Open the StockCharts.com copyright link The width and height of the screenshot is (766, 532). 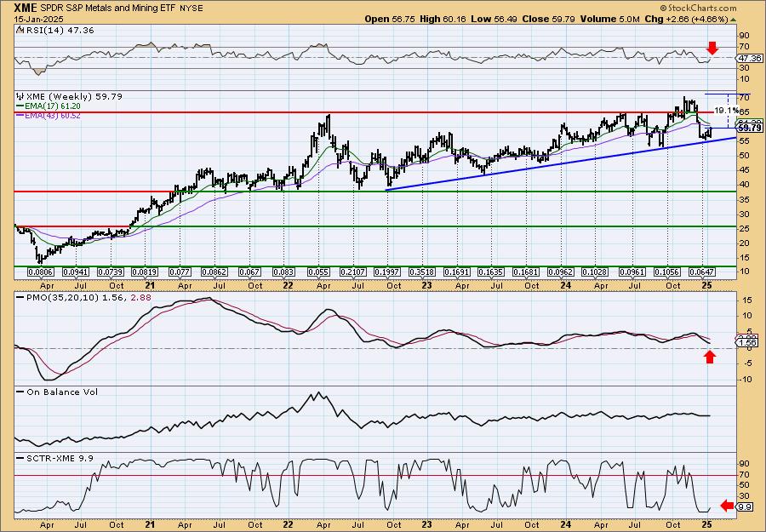[698, 9]
